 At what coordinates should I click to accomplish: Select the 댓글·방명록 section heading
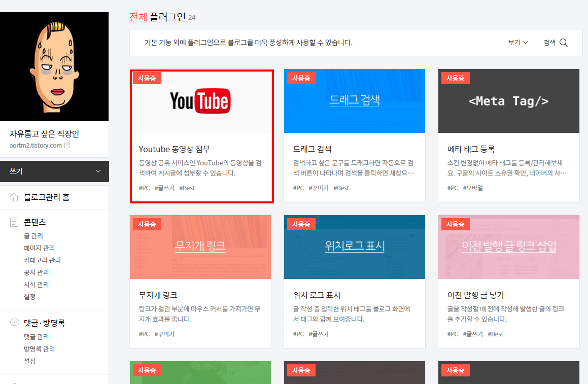click(44, 323)
